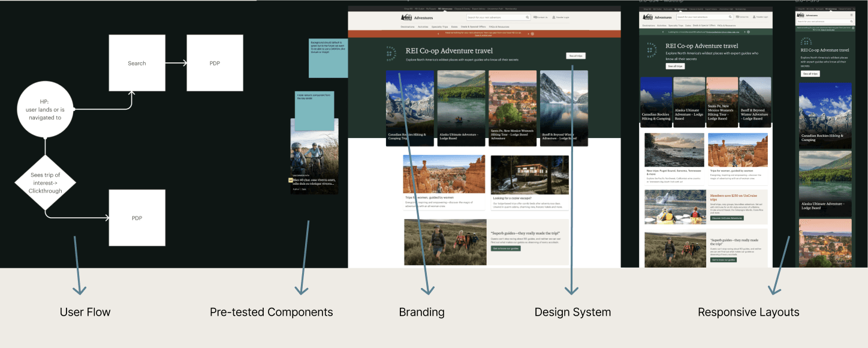
Task: Click search magnifier icon in desktop mockup
Action: pos(528,17)
